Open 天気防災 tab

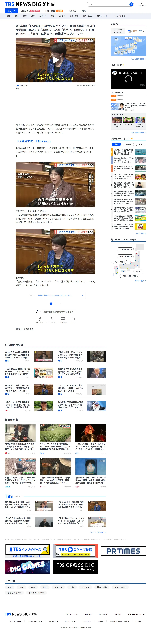pos(72,11)
